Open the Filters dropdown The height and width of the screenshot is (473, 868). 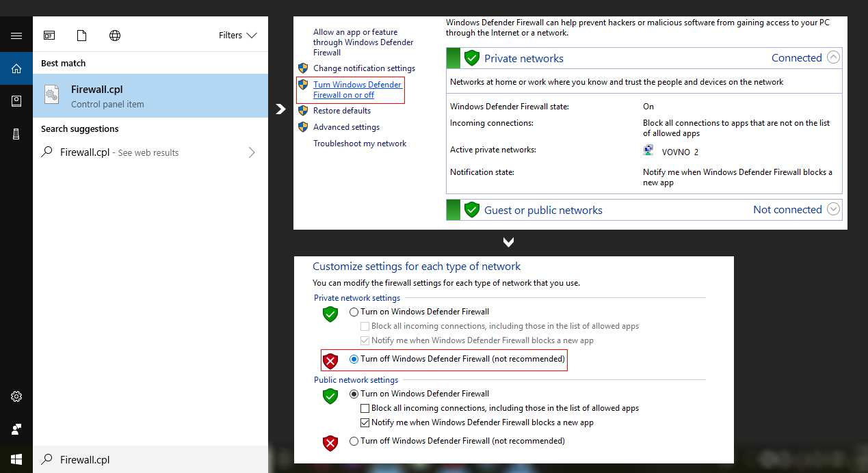coord(238,36)
